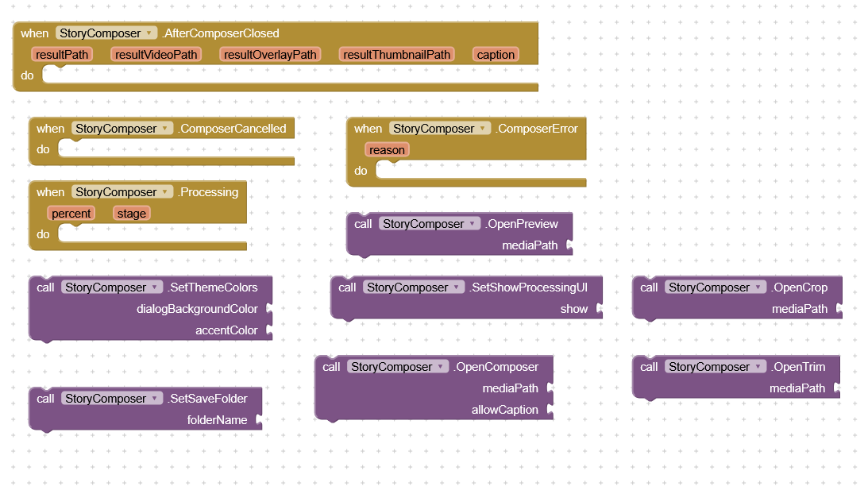Click the reason parameter in ComposerError
Viewport: 868px width, 490px height.
(387, 150)
